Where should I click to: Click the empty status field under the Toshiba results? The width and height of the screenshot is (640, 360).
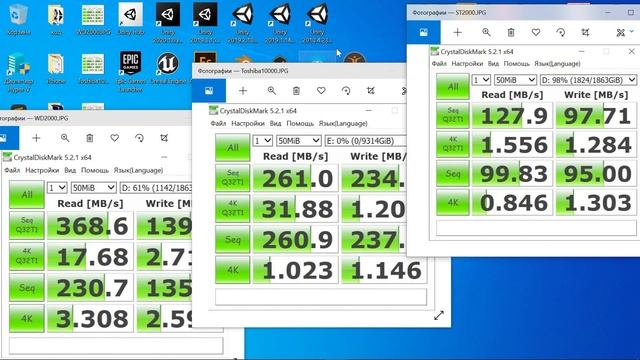[321, 297]
